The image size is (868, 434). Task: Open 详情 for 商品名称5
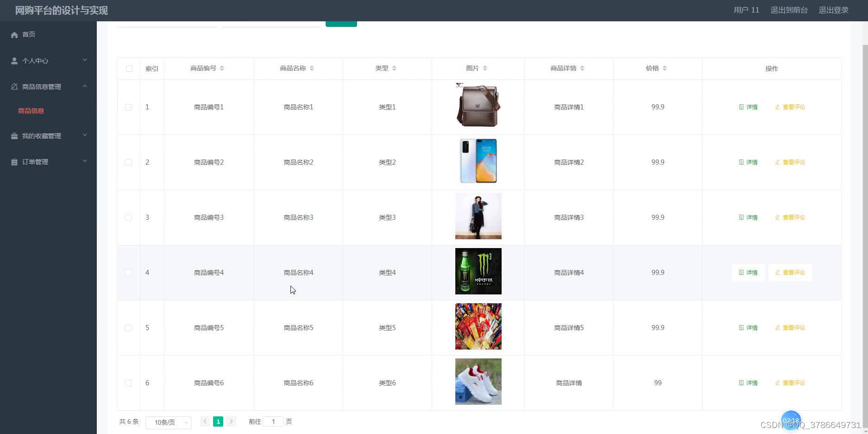click(748, 328)
